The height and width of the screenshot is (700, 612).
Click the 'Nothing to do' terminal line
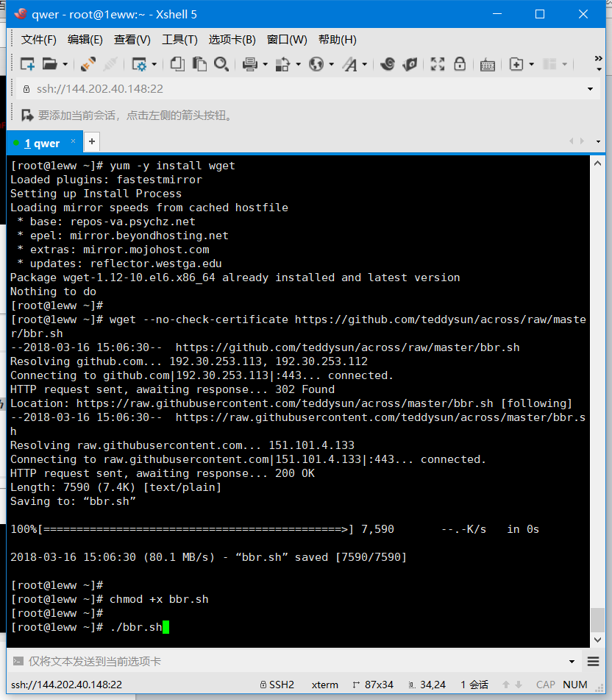tap(53, 291)
